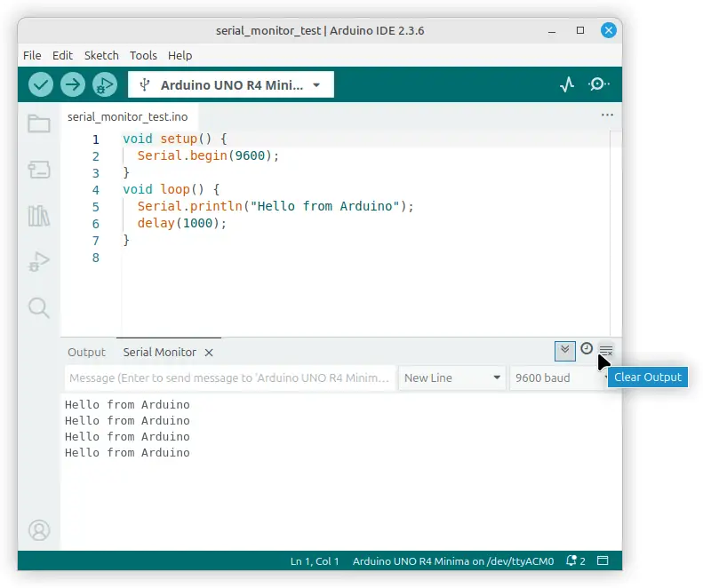The height and width of the screenshot is (588, 703).
Task: Open the Serial Plotter icon
Action: (567, 84)
